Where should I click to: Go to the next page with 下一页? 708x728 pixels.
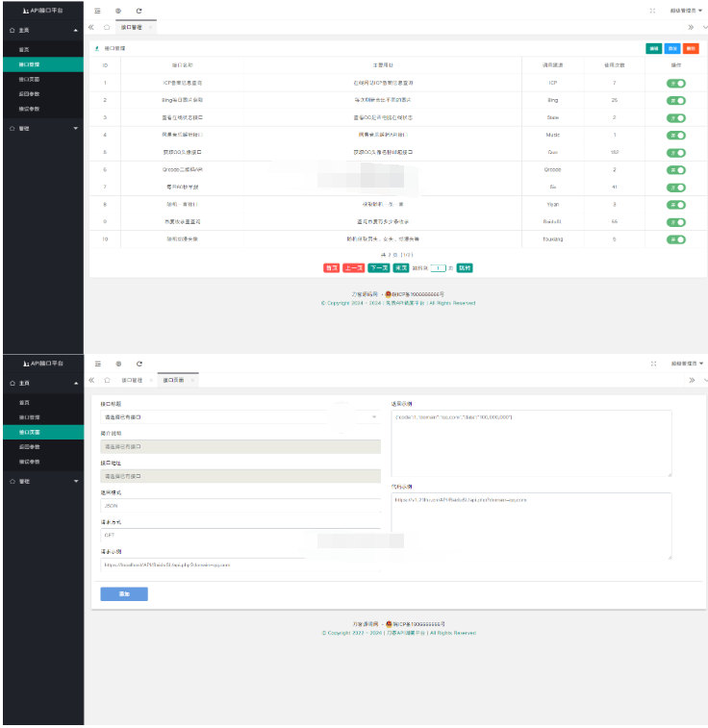pos(379,267)
